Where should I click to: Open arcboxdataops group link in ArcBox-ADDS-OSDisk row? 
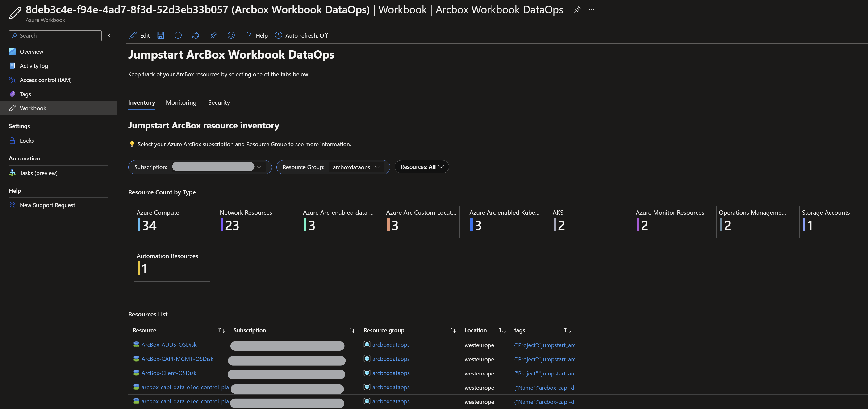(391, 345)
